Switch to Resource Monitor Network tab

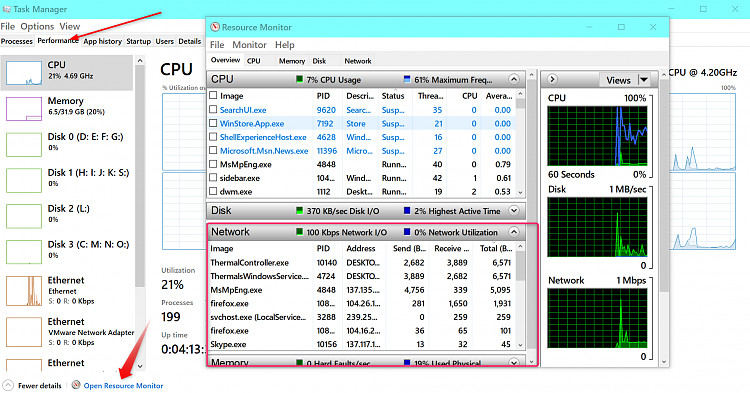(358, 61)
